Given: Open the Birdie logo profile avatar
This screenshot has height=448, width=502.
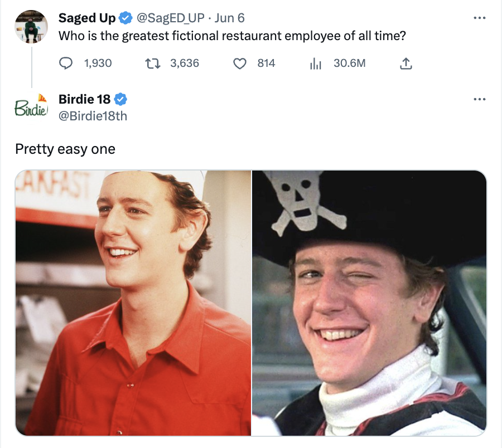Looking at the screenshot, I should pyautogui.click(x=31, y=108).
